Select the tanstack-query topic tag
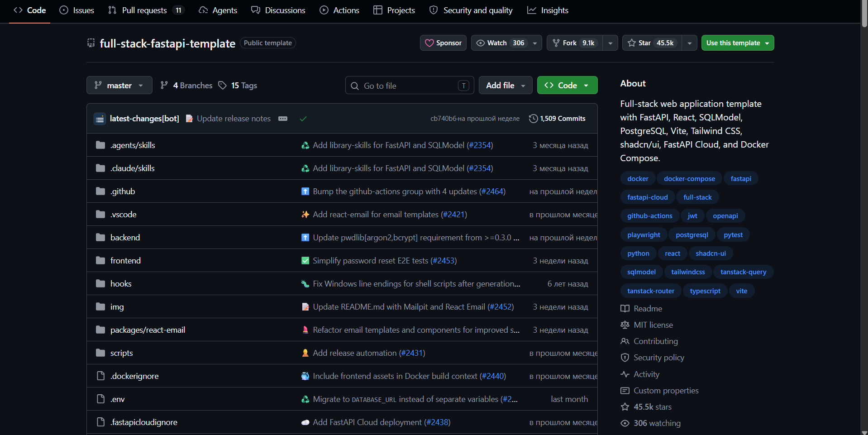The width and height of the screenshot is (868, 435). click(x=743, y=272)
